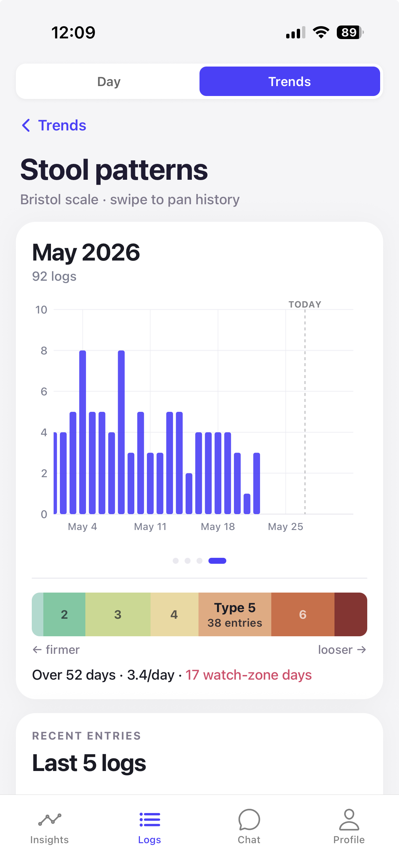Select the Bristol type 6 color segment

click(303, 614)
